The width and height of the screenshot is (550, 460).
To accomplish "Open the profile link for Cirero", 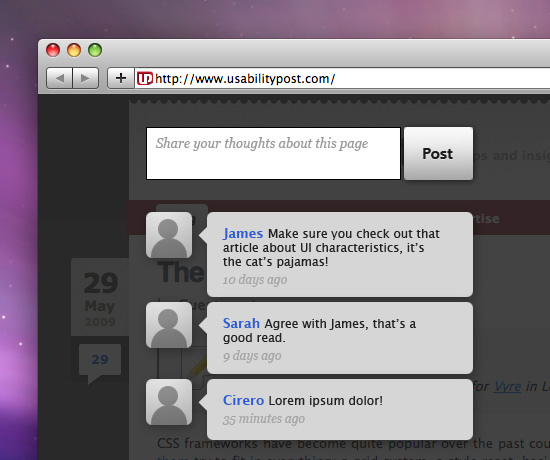I will [243, 400].
